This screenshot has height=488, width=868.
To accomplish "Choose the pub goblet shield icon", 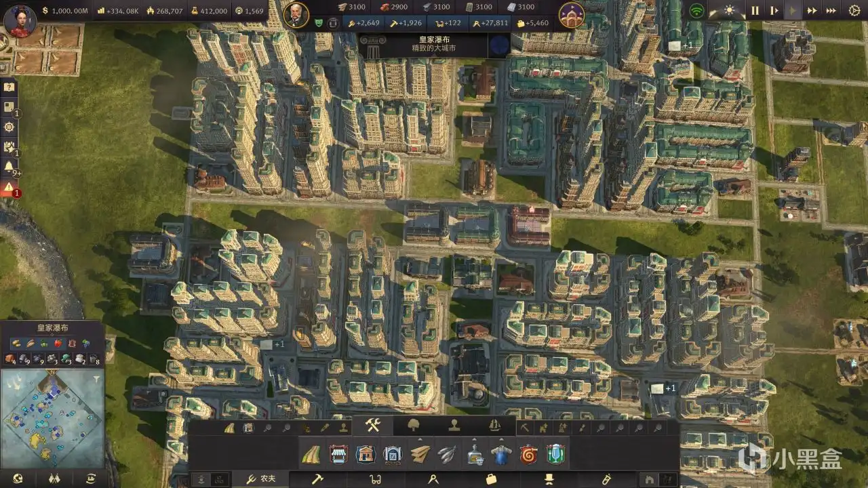I will click(x=555, y=454).
